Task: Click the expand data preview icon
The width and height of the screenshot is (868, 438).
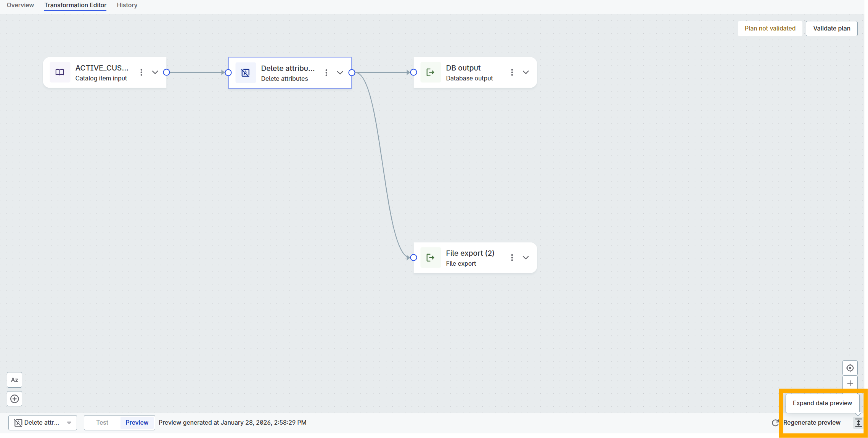Action: 858,422
